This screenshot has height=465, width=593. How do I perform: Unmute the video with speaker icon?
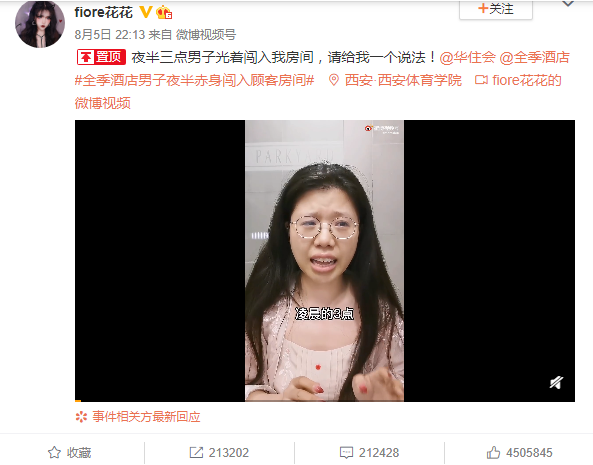click(x=556, y=382)
